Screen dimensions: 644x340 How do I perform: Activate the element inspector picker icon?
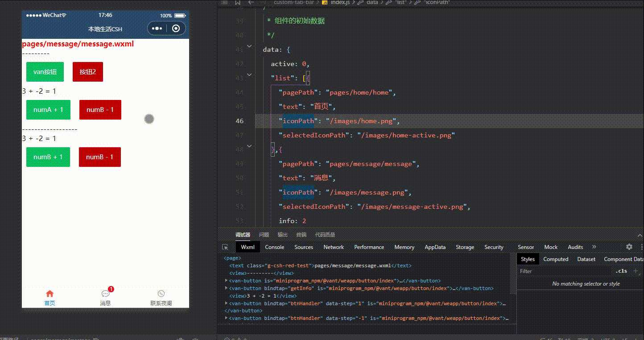[225, 247]
